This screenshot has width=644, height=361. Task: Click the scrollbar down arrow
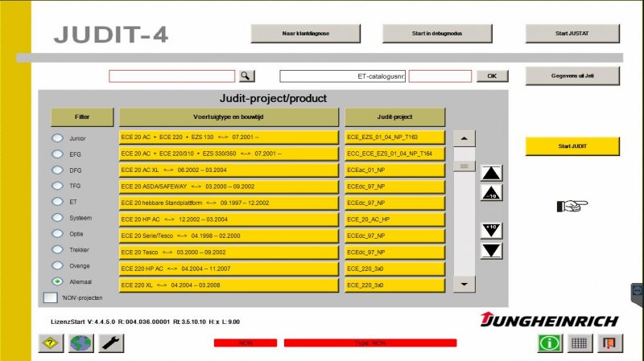click(464, 285)
